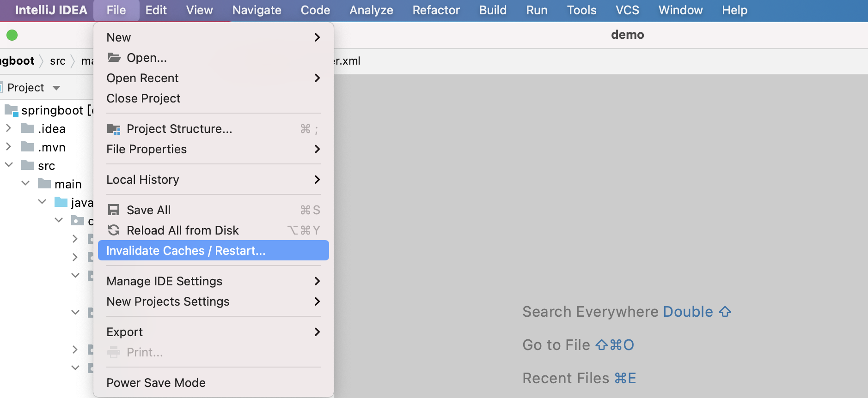Image resolution: width=868 pixels, height=398 pixels.
Task: Click the Project Structure icon
Action: (114, 129)
